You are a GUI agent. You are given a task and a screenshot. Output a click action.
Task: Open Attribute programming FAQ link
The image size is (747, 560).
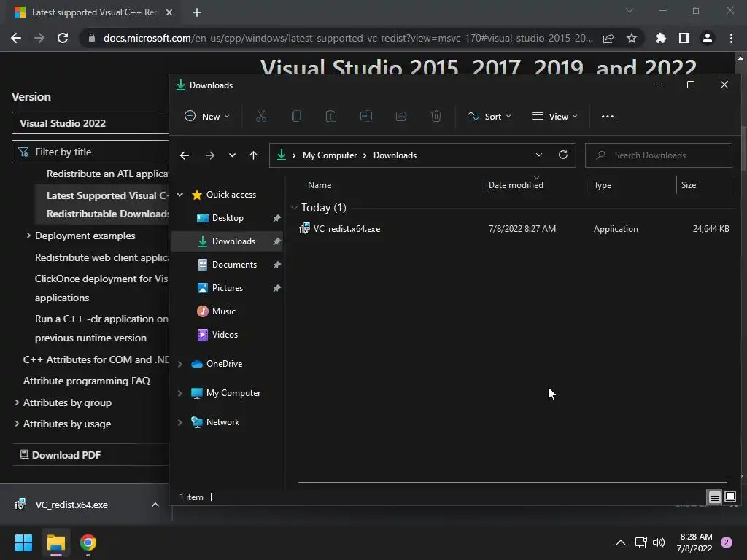click(x=87, y=381)
